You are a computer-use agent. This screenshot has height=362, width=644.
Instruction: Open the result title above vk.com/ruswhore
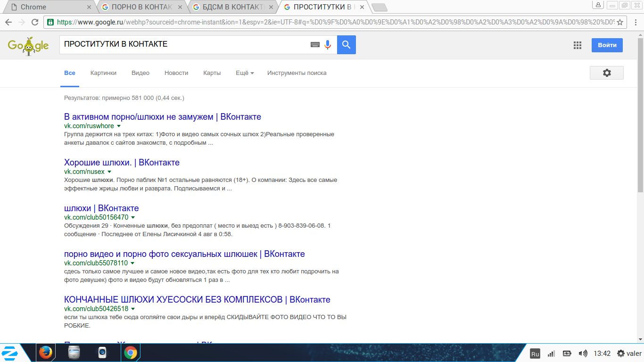click(x=163, y=116)
